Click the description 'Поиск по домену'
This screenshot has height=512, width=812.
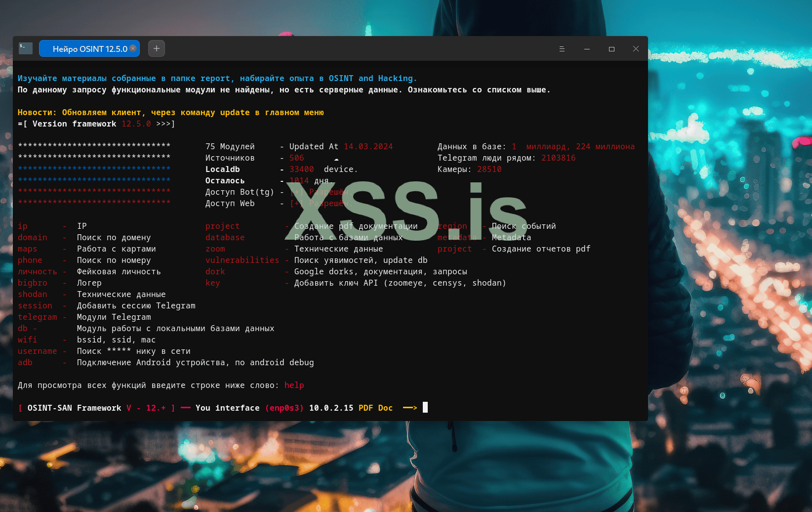click(114, 237)
